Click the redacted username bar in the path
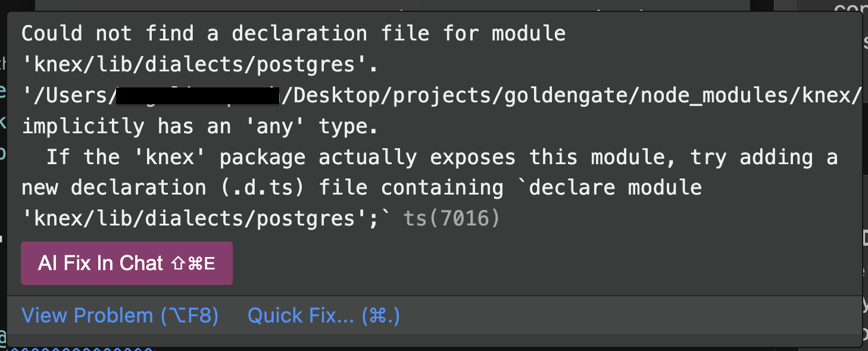The width and height of the screenshot is (868, 351). 198,95
